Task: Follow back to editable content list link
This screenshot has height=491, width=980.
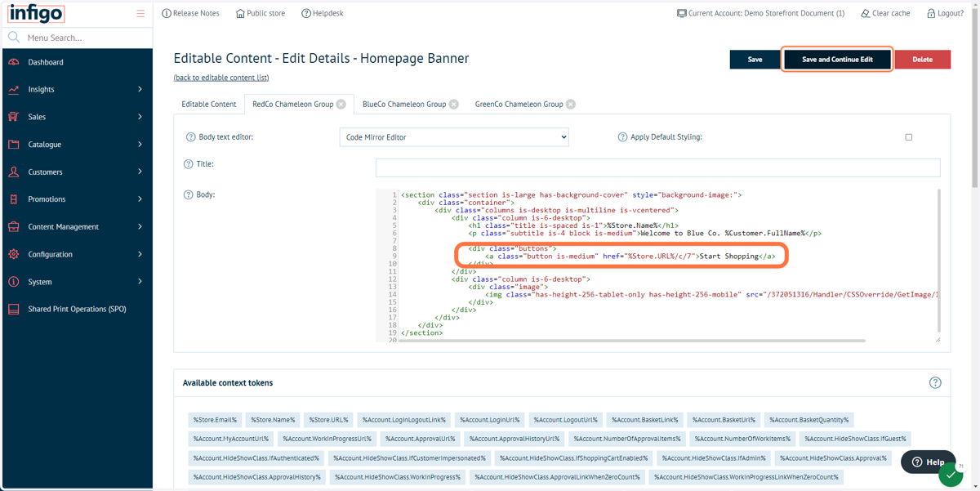Action: coord(221,78)
